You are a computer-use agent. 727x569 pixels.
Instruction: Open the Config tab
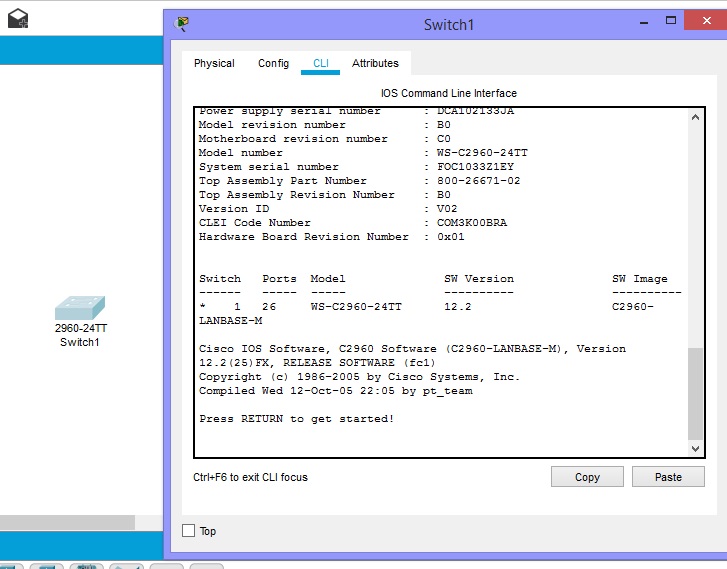[x=273, y=63]
